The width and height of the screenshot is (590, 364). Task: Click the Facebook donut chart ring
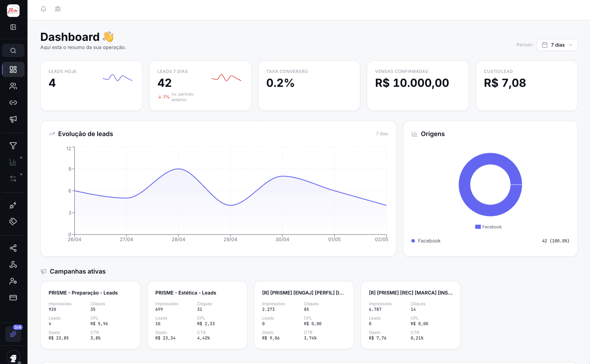464,185
